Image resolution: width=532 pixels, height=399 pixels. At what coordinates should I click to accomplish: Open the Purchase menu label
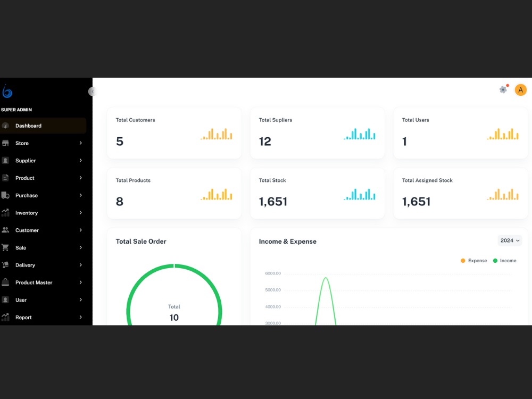coord(27,195)
